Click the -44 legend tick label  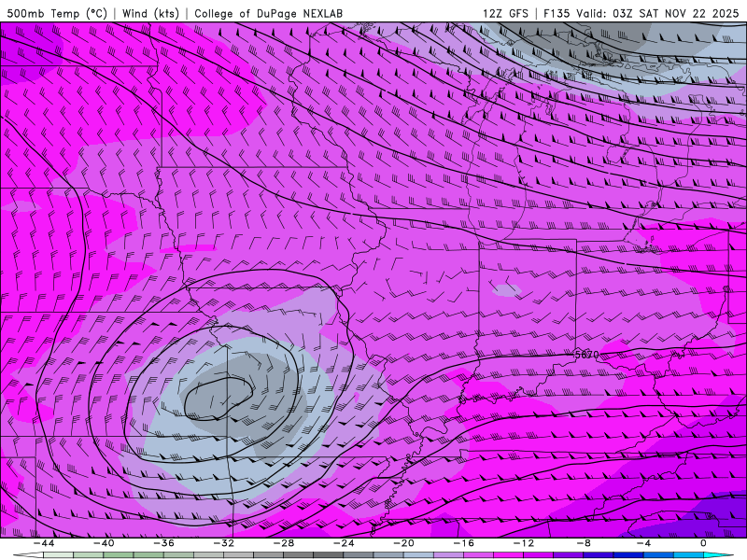43,543
